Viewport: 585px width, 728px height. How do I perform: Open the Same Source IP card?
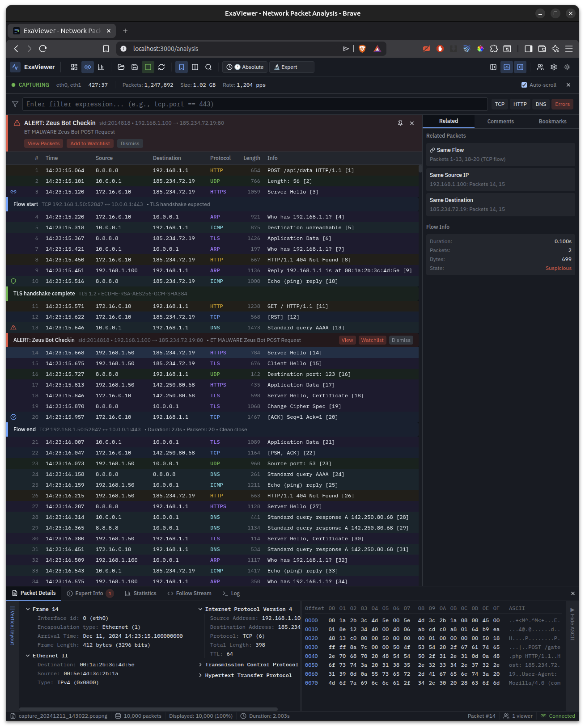click(500, 180)
